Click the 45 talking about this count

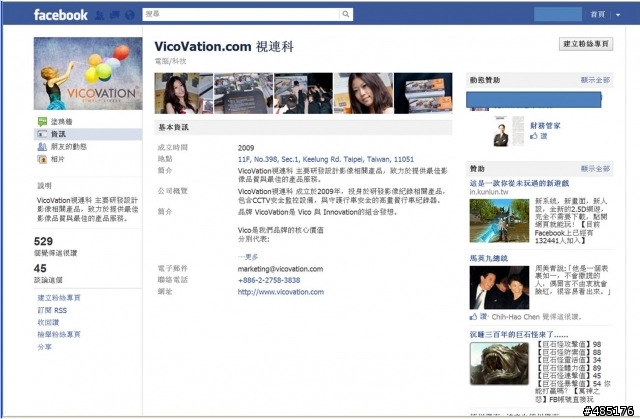40,268
